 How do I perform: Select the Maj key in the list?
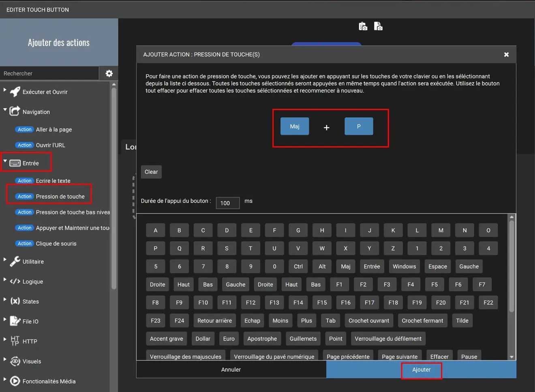tap(346, 266)
